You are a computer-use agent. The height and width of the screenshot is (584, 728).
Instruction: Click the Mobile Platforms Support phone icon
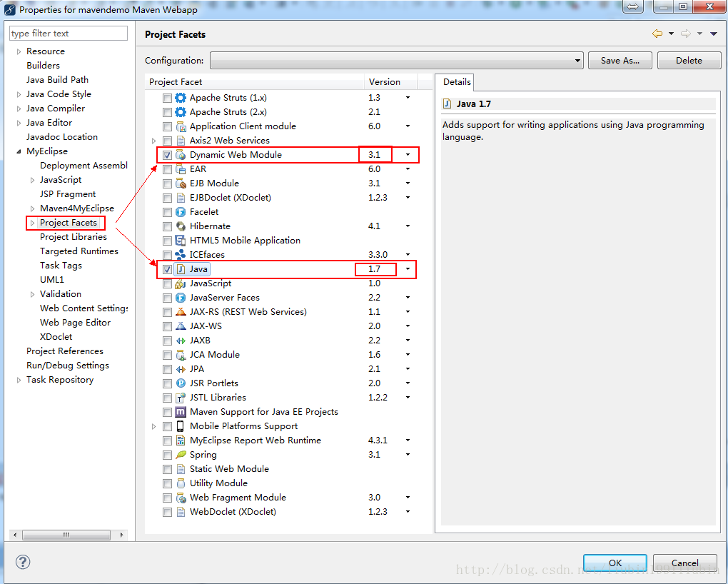tap(180, 426)
